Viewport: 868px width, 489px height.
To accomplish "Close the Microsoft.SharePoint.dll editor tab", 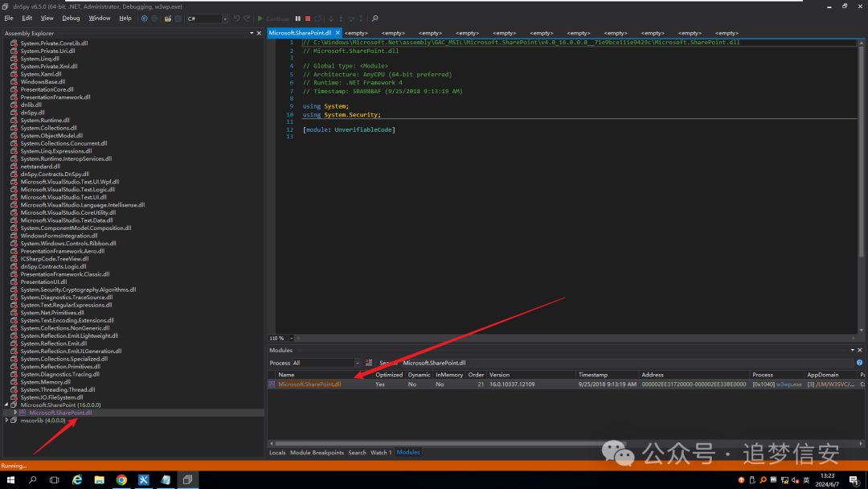I will [338, 33].
